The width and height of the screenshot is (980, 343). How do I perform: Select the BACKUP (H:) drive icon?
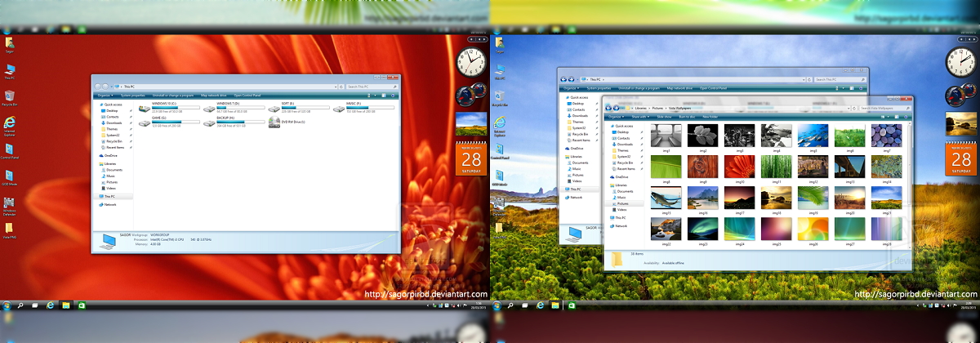click(210, 122)
